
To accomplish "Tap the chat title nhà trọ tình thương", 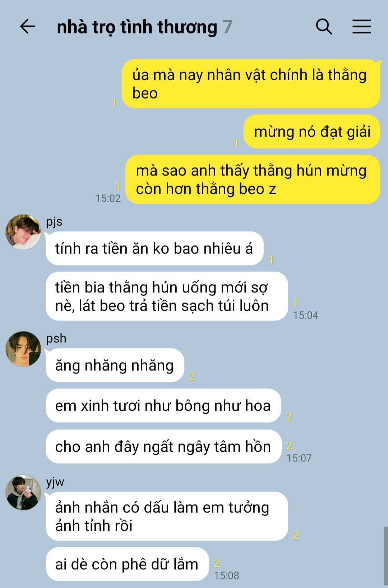I will click(x=137, y=27).
